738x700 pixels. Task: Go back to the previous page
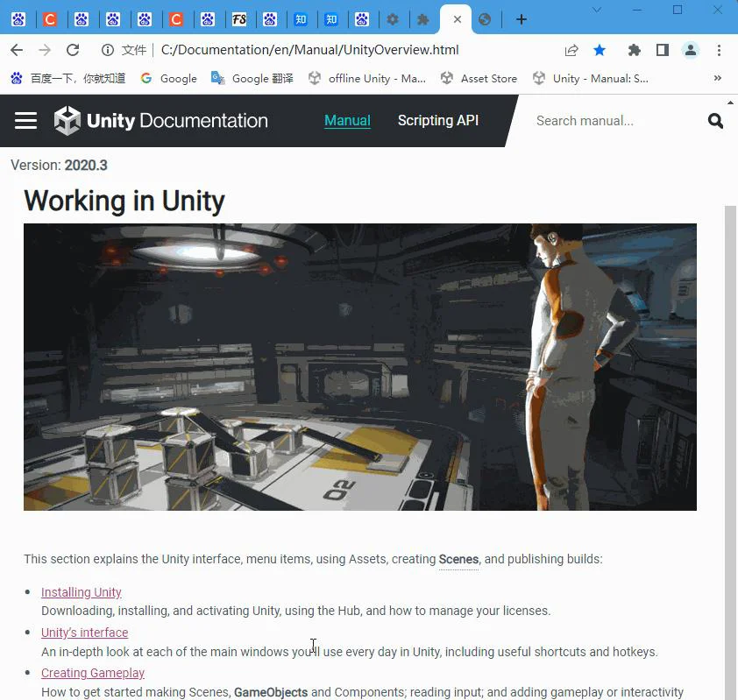tap(17, 50)
